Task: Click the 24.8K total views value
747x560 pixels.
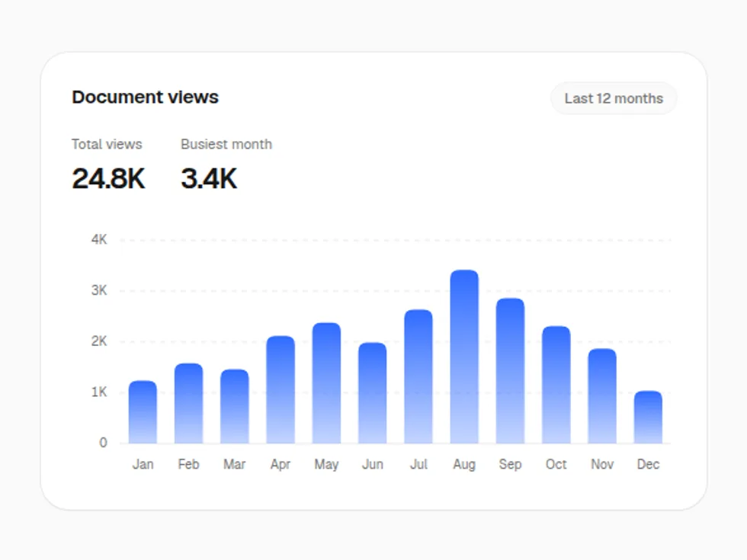Action: coord(108,178)
